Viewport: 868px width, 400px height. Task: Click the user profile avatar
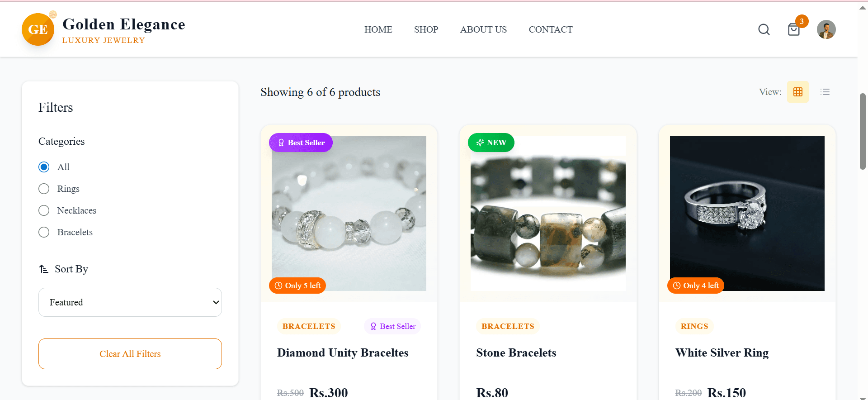(826, 29)
